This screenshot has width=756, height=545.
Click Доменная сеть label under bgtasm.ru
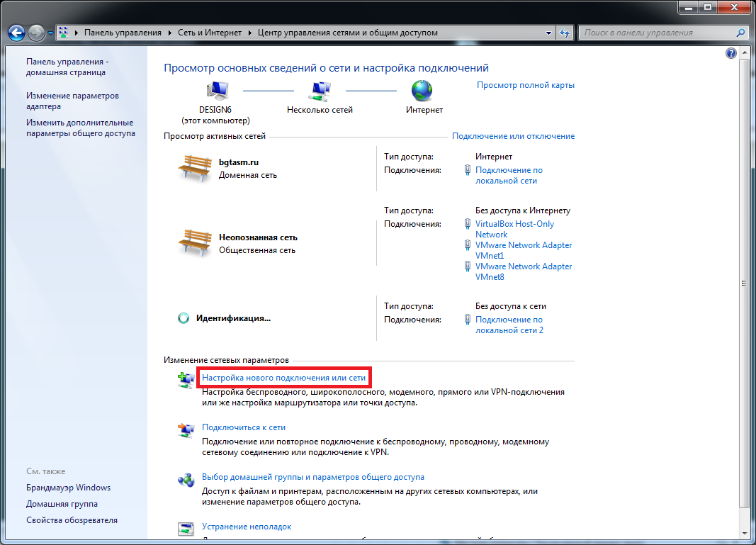click(248, 175)
